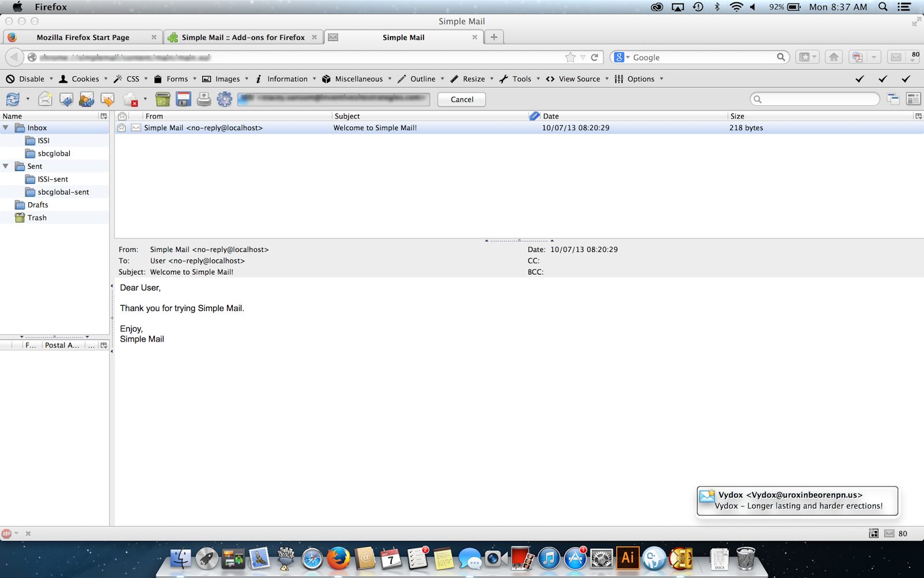The height and width of the screenshot is (578, 924).
Task: Click the overlapping windows view icon
Action: point(893,99)
